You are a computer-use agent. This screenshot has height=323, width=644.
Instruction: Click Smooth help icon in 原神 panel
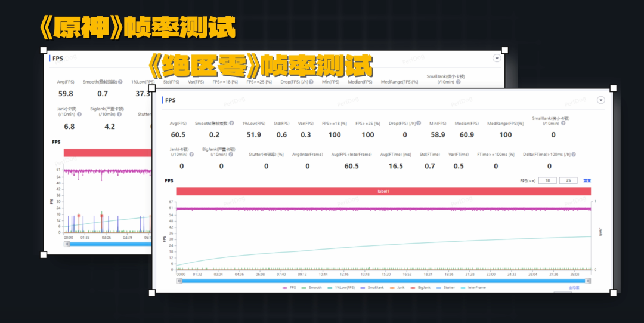coord(120,82)
